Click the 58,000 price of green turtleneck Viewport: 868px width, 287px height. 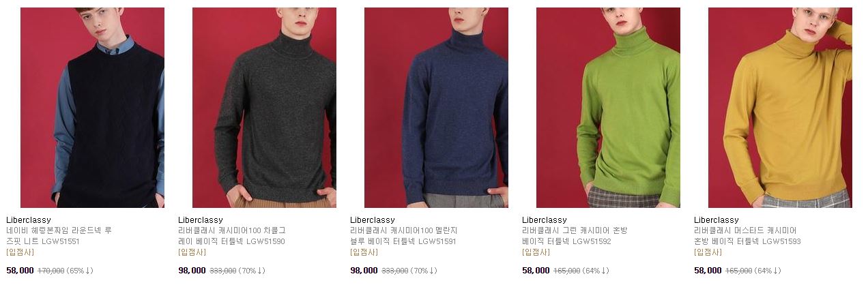point(536,271)
